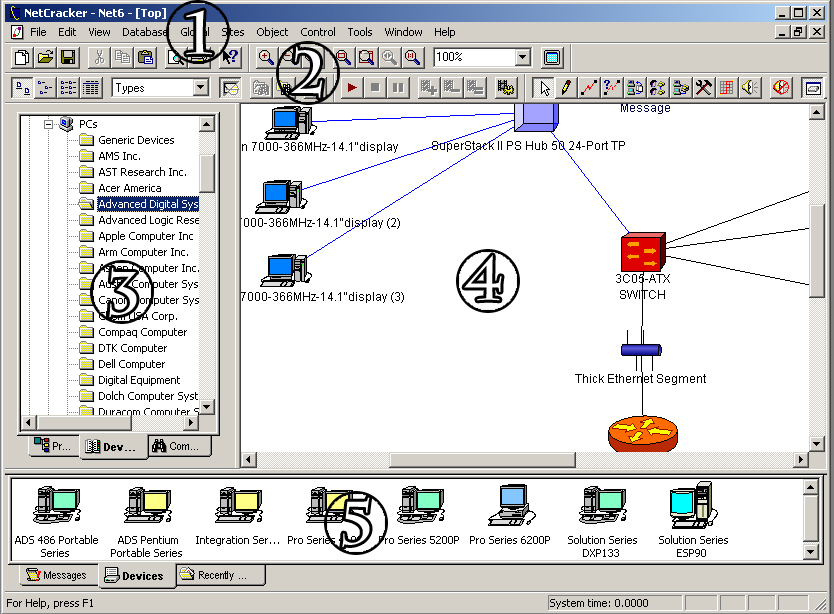Start the simulation with the red Play button

click(x=351, y=87)
